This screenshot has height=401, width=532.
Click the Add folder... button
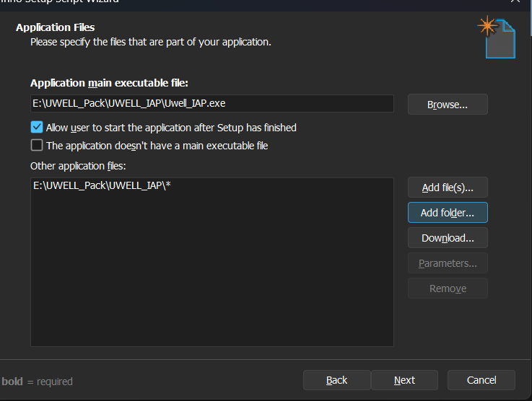pos(448,213)
